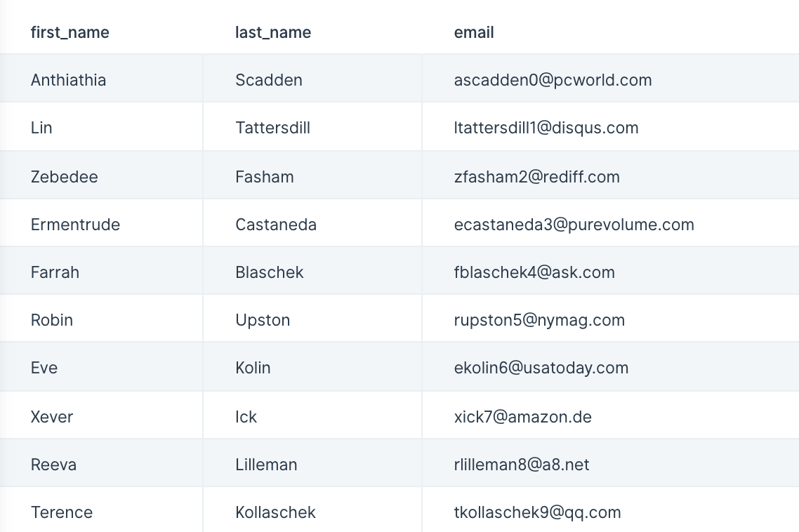Click email fblaschek4@ask.com
Image resolution: width=799 pixels, height=532 pixels.
tap(534, 272)
